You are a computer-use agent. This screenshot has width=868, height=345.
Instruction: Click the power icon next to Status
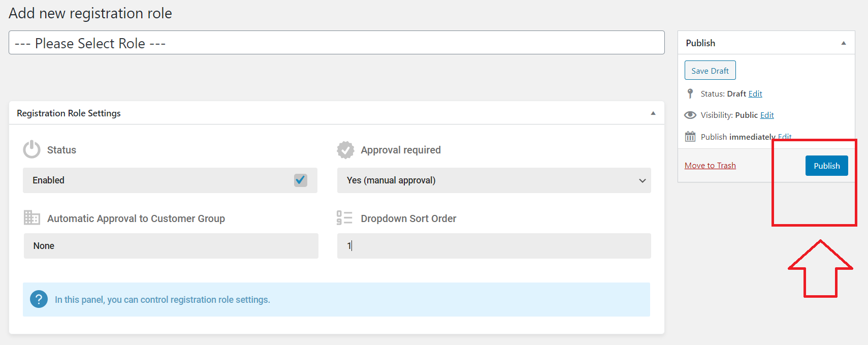pos(31,149)
